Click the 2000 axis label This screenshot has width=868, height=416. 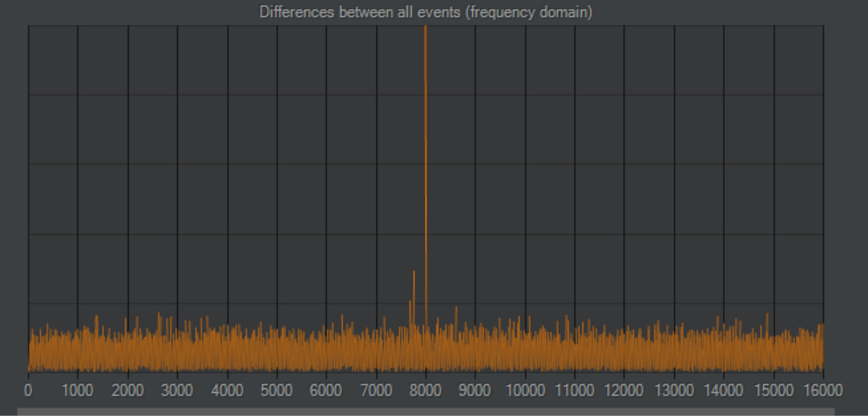click(x=127, y=390)
